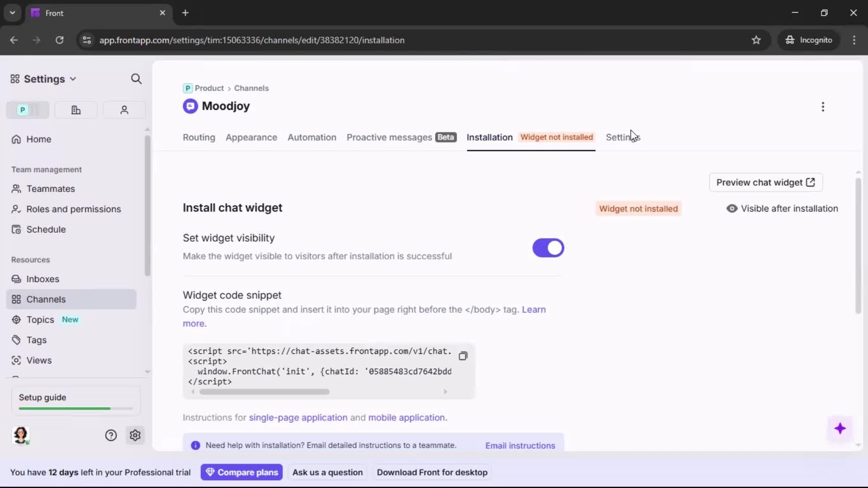Open the Proactive messages Beta tab
Screen dimensions: 868x488
(390, 138)
